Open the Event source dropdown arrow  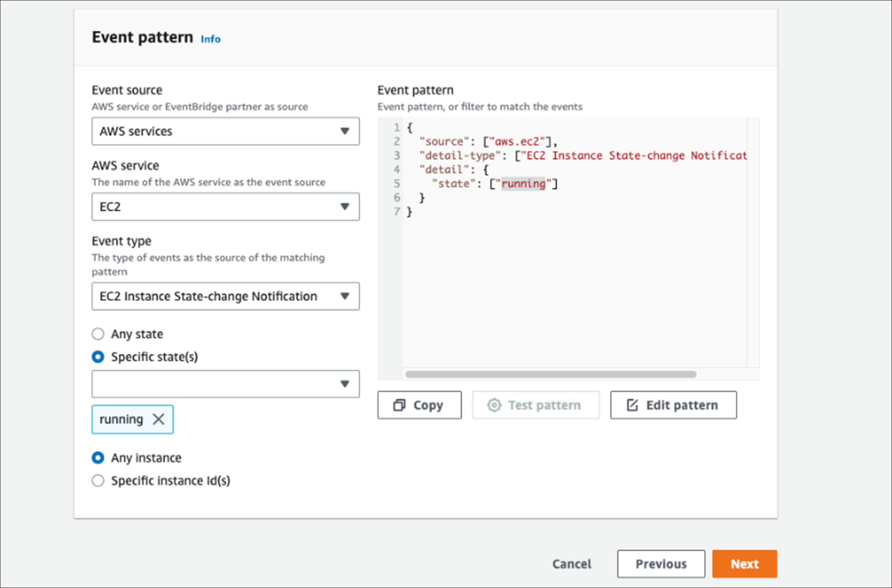pos(344,131)
